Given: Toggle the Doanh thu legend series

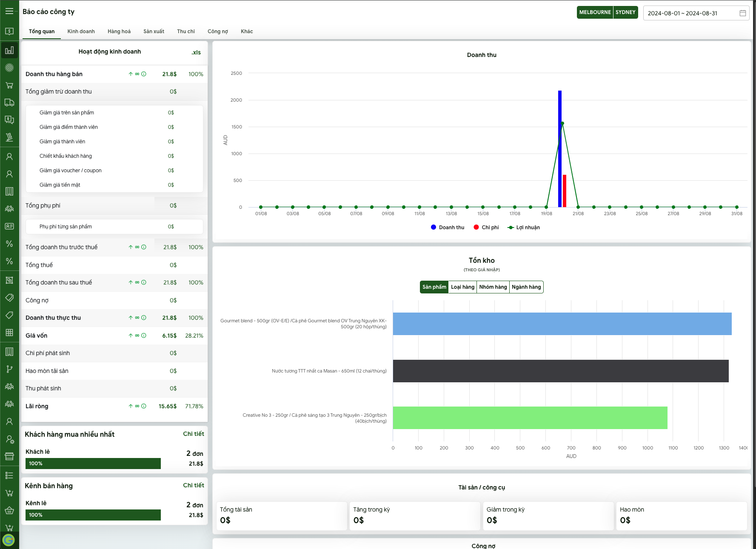Looking at the screenshot, I should [x=448, y=228].
